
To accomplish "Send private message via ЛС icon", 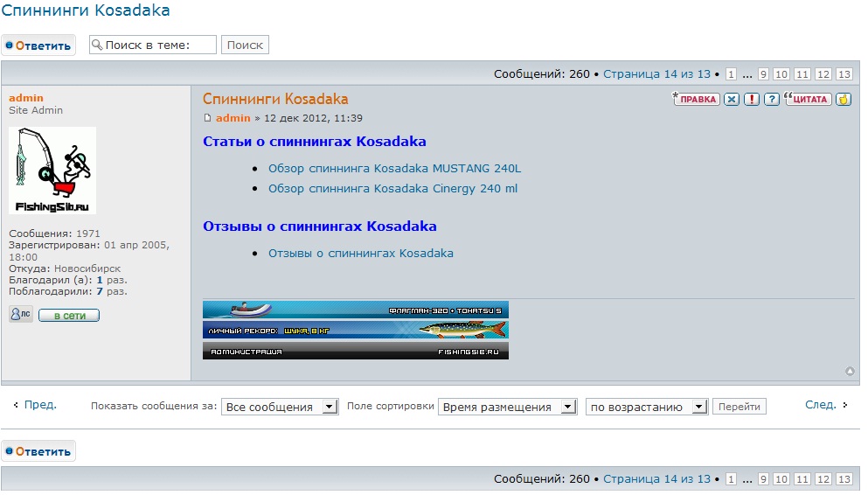I will (x=21, y=315).
